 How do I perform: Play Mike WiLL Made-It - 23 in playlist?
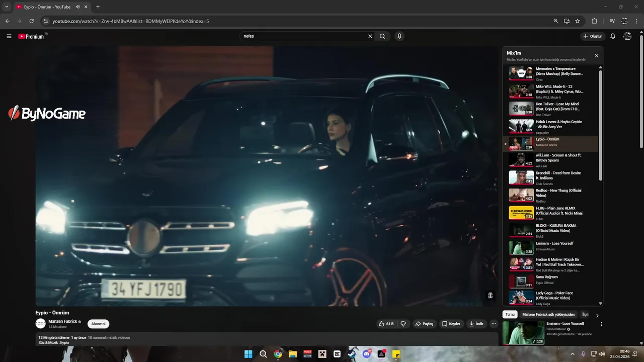(551, 92)
